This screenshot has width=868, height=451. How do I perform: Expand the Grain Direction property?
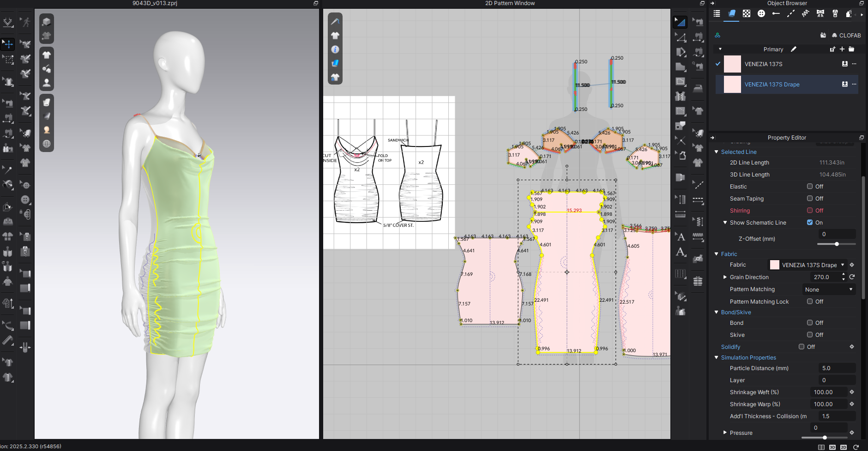pos(725,277)
